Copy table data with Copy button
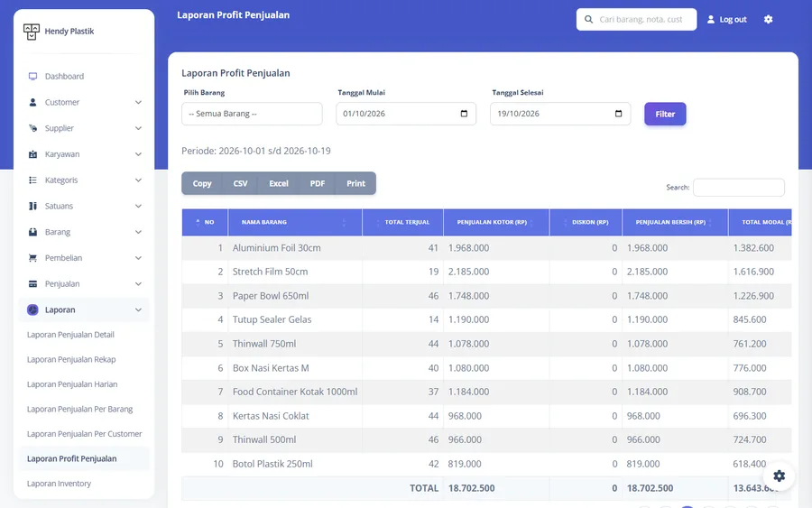 (202, 183)
